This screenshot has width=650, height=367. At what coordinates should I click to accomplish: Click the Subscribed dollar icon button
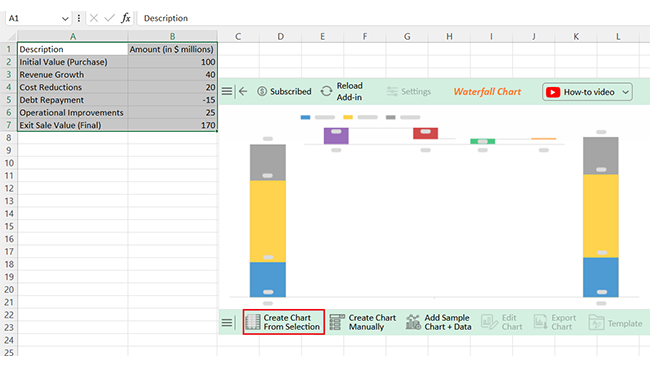(284, 91)
